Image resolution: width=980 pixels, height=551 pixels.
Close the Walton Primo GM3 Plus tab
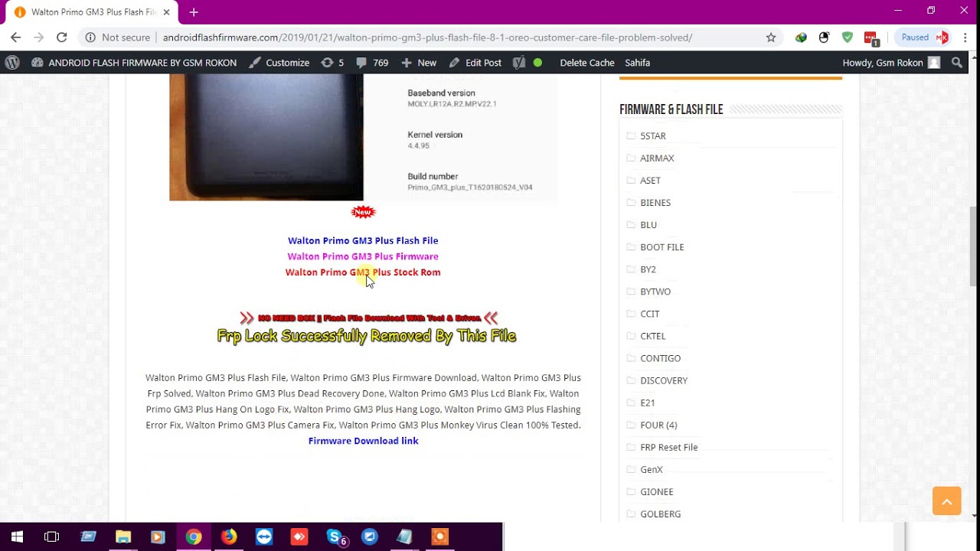166,12
